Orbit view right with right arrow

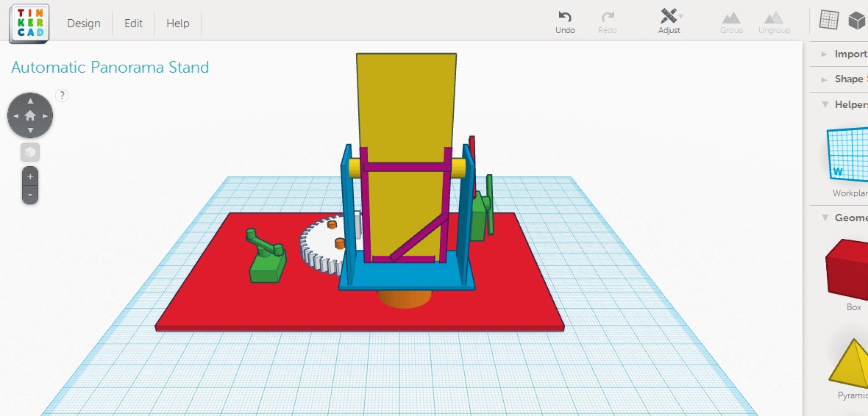[45, 115]
